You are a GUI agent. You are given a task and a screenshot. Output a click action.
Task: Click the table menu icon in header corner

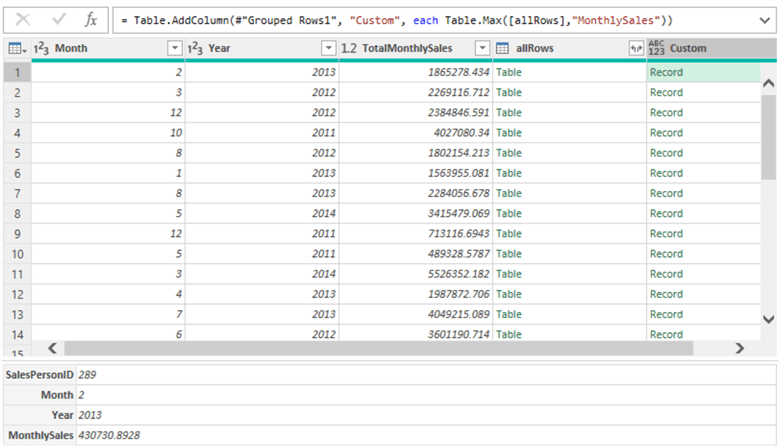point(16,48)
